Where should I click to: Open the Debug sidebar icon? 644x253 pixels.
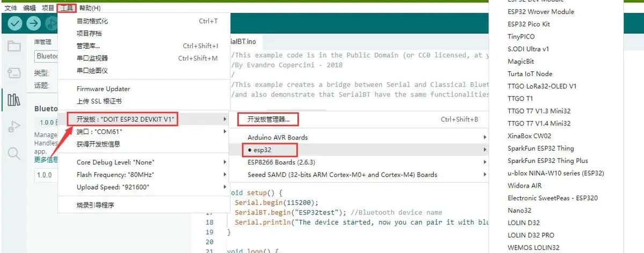point(14,127)
